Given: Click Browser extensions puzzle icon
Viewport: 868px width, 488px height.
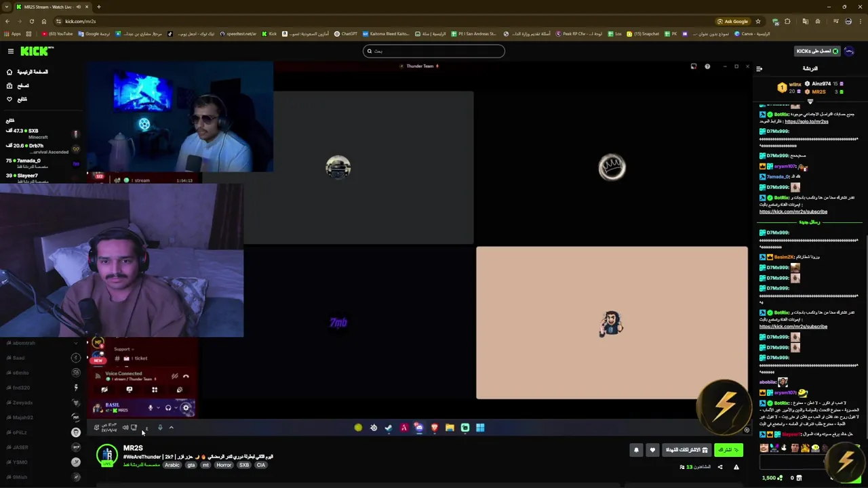Looking at the screenshot, I should (787, 21).
